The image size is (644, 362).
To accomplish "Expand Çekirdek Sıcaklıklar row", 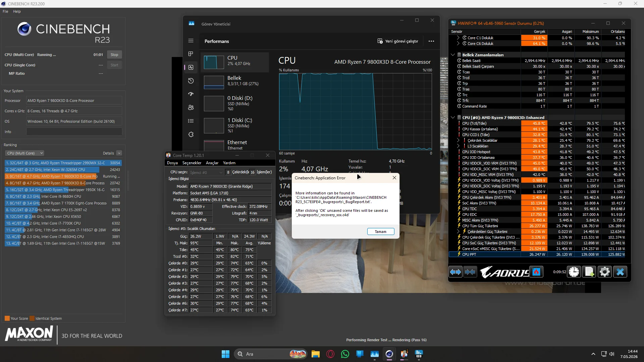I will click(458, 140).
